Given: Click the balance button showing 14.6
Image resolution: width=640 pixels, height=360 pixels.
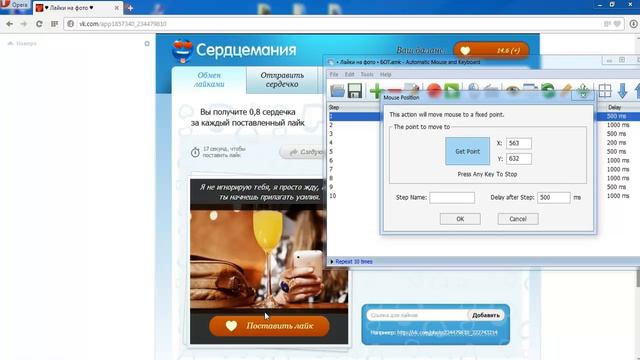Looking at the screenshot, I should pyautogui.click(x=491, y=51).
